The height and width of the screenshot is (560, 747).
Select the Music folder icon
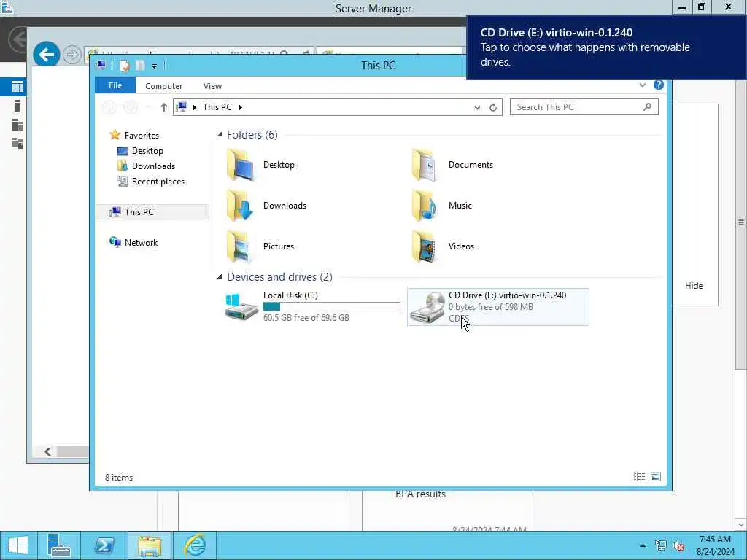[425, 206]
